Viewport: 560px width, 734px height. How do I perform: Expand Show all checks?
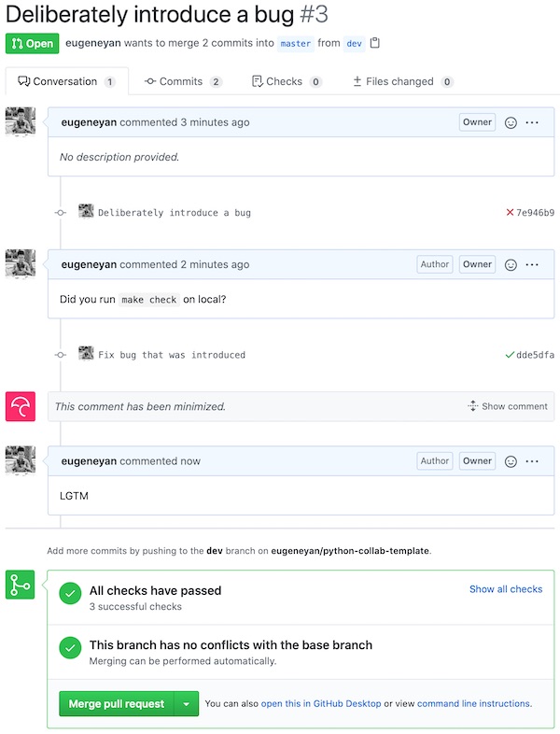click(505, 589)
